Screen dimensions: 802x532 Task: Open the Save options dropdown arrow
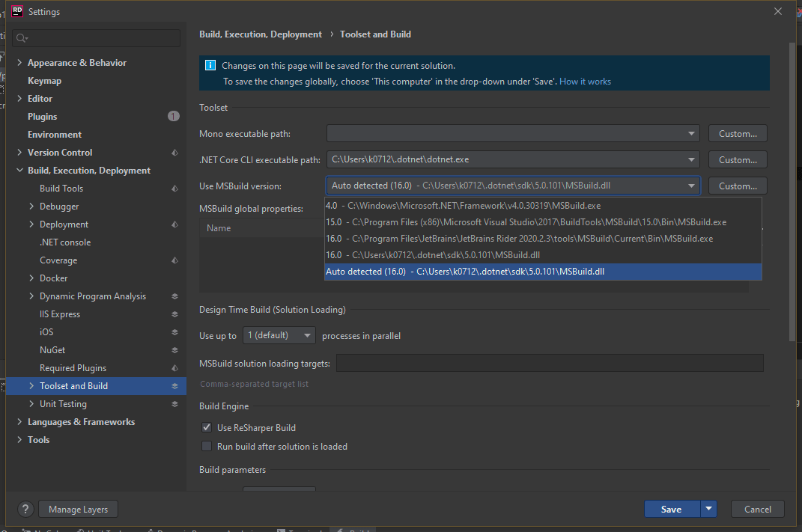(x=708, y=509)
